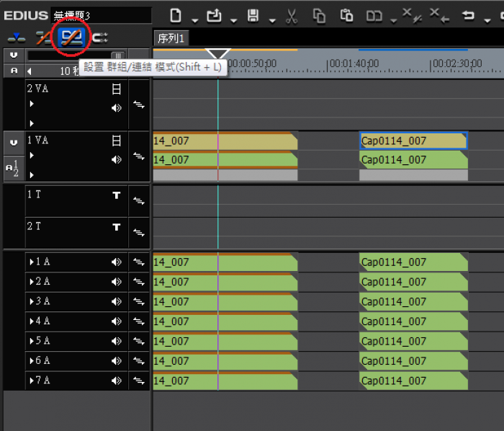Viewport: 504px width, 431px height.
Task: Toggle the Group/Link mode button circled in red
Action: pyautogui.click(x=71, y=36)
